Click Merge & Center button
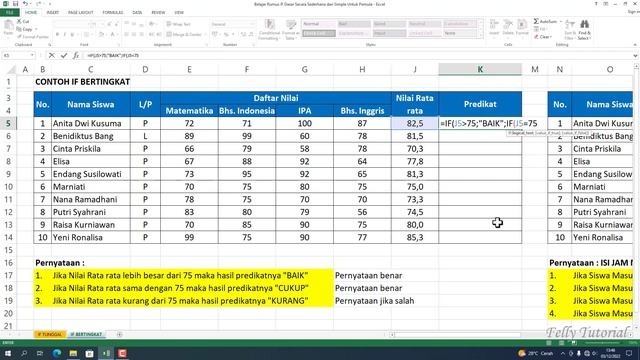 (184, 35)
